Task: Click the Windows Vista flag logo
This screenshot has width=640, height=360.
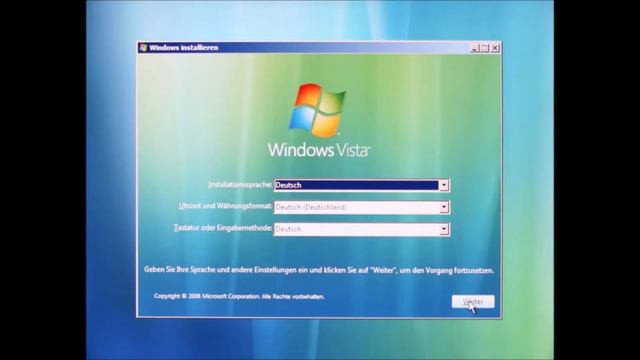Action: point(317,110)
